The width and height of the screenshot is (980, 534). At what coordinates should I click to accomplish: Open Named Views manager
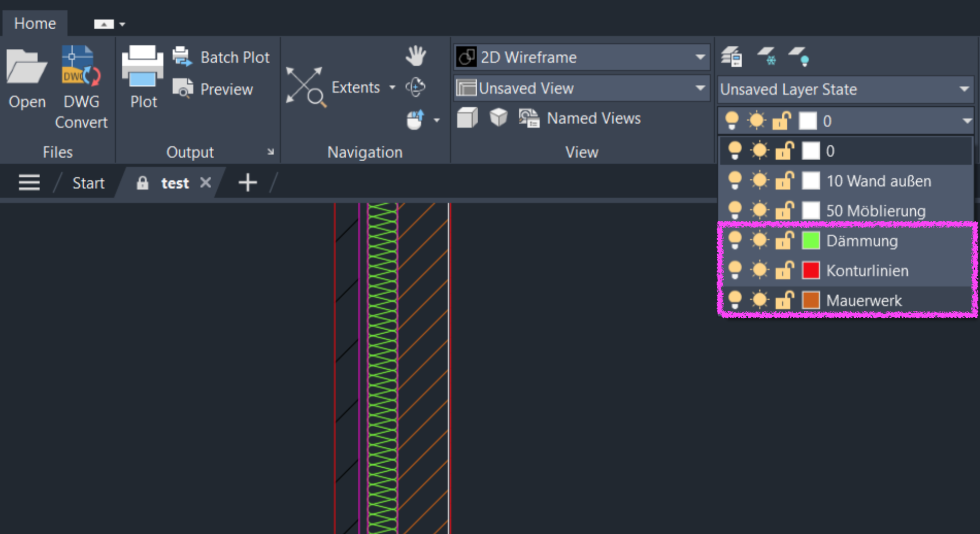[x=580, y=118]
